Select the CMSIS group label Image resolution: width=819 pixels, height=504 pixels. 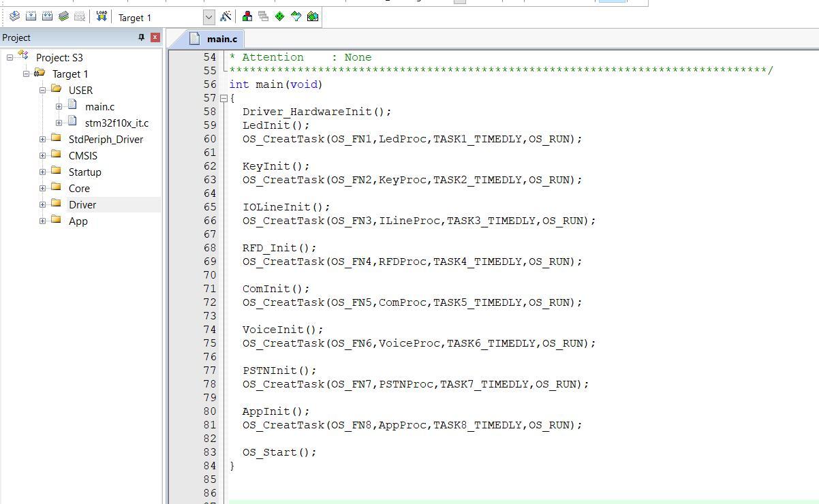[x=83, y=155]
